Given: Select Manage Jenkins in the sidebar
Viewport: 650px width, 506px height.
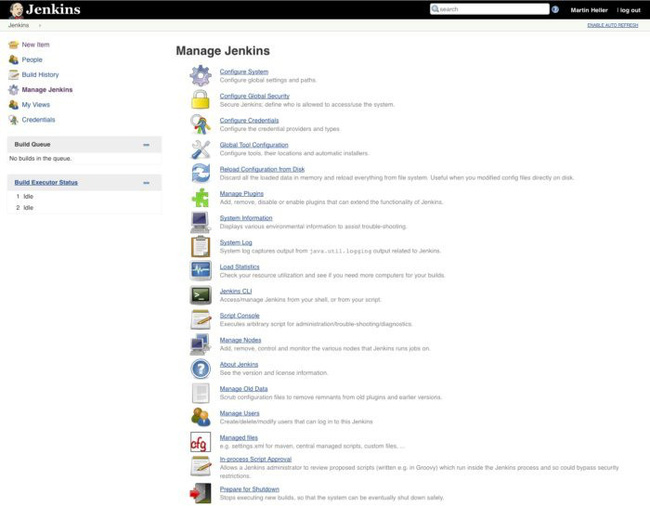Looking at the screenshot, I should [47, 90].
